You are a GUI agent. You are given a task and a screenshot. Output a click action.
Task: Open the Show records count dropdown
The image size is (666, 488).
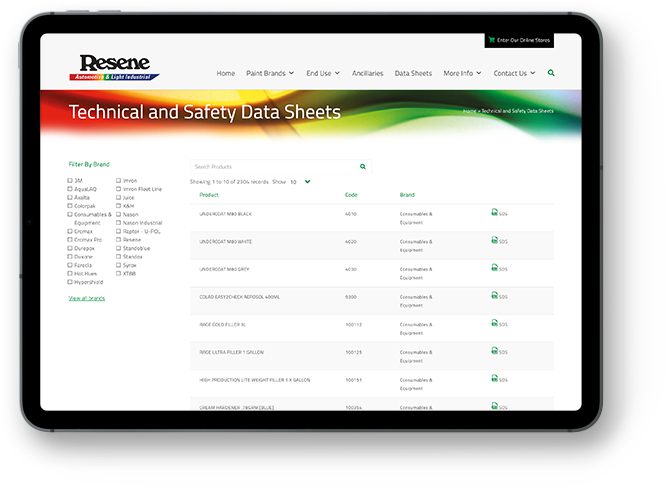coord(300,182)
